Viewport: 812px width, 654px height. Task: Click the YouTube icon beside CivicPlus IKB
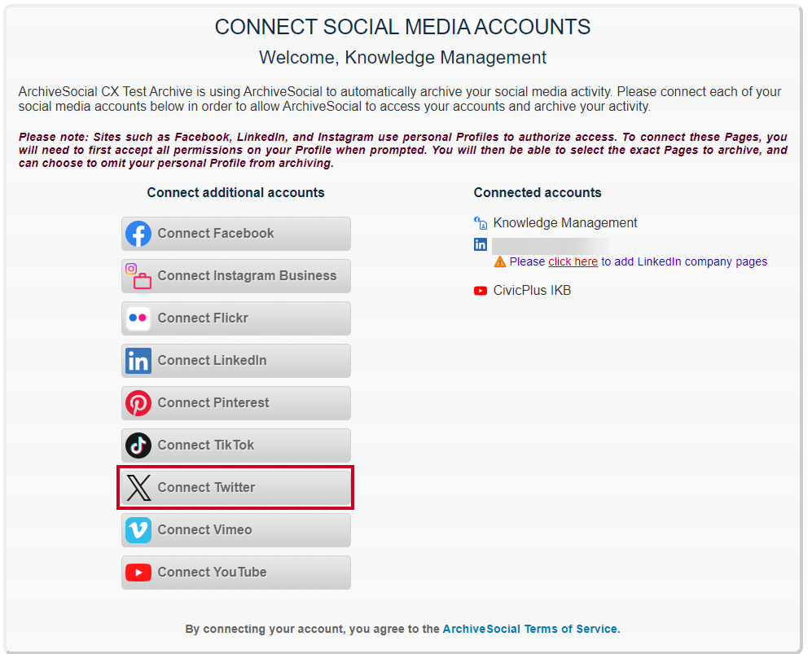pos(481,291)
